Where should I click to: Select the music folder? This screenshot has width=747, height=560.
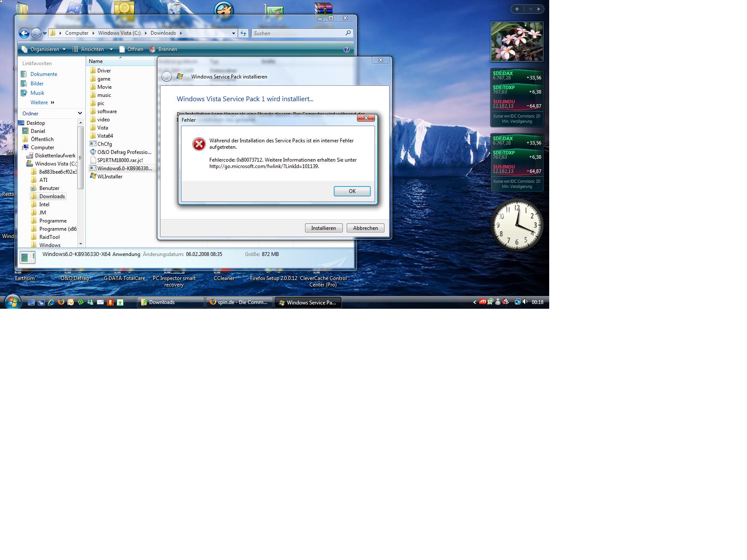[x=104, y=95]
